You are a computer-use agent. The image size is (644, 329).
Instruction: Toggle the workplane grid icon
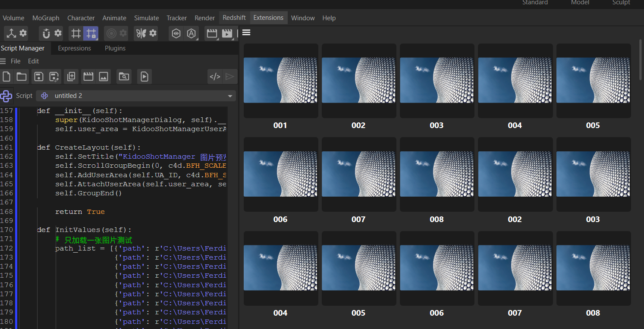pos(76,33)
